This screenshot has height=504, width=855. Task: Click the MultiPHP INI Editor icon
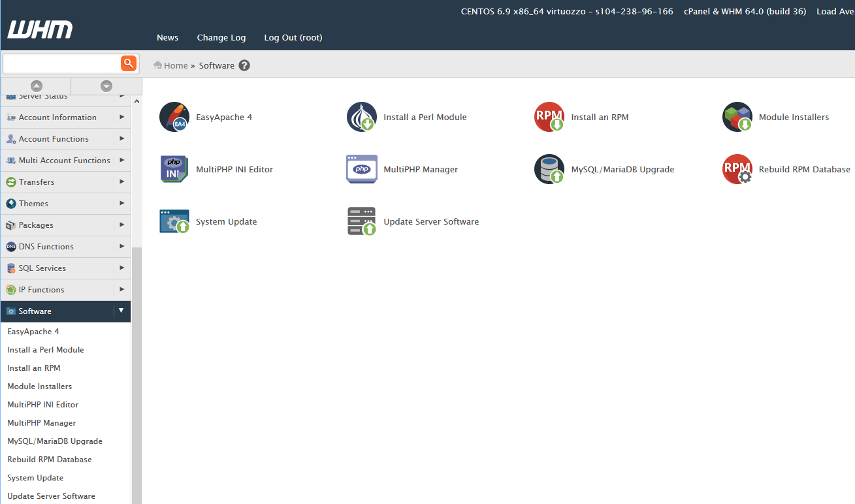(174, 169)
